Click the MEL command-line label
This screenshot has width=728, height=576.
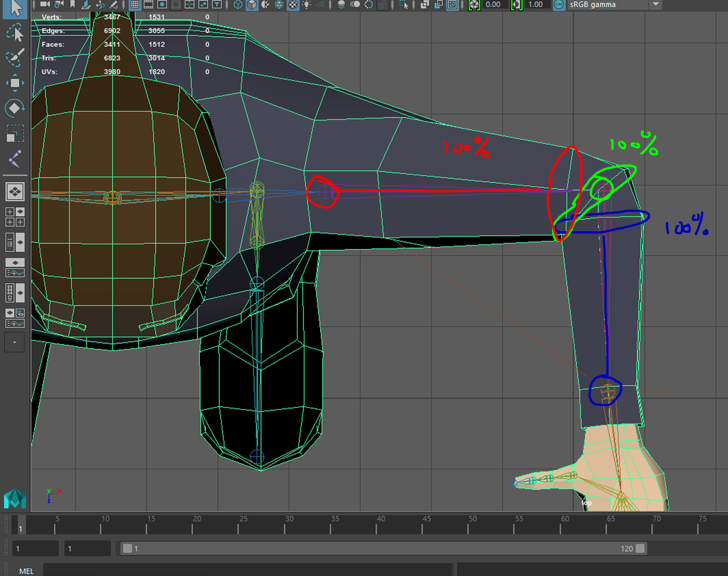click(x=26, y=571)
